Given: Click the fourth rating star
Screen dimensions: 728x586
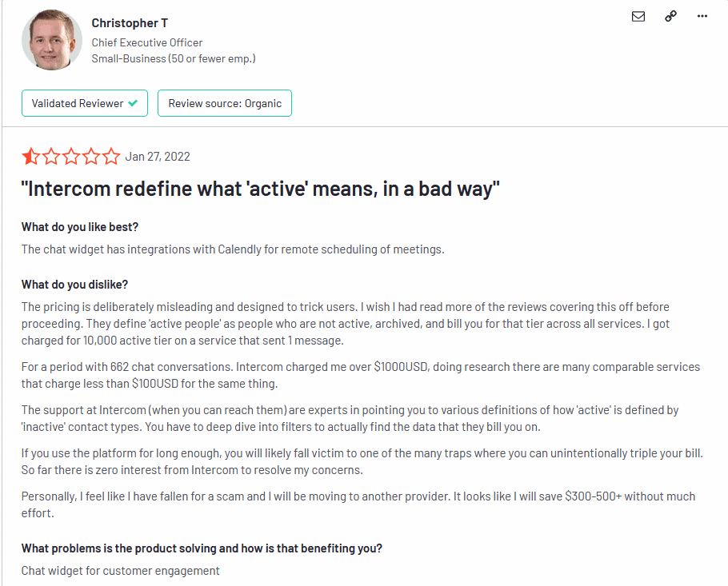Looking at the screenshot, I should 91,157.
